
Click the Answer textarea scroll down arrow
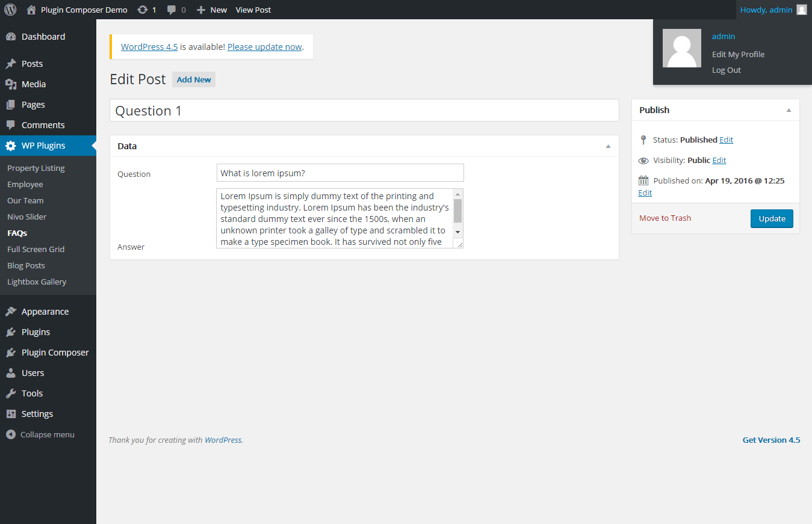click(457, 232)
